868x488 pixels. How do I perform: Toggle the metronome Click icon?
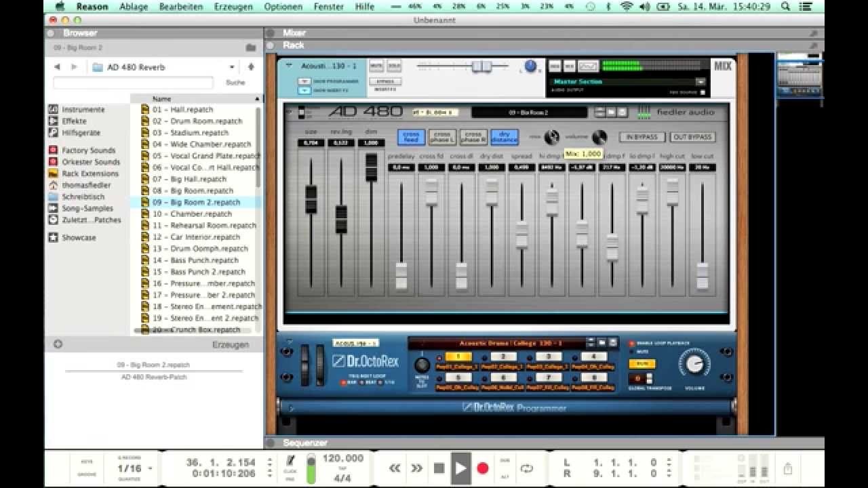pyautogui.click(x=290, y=462)
